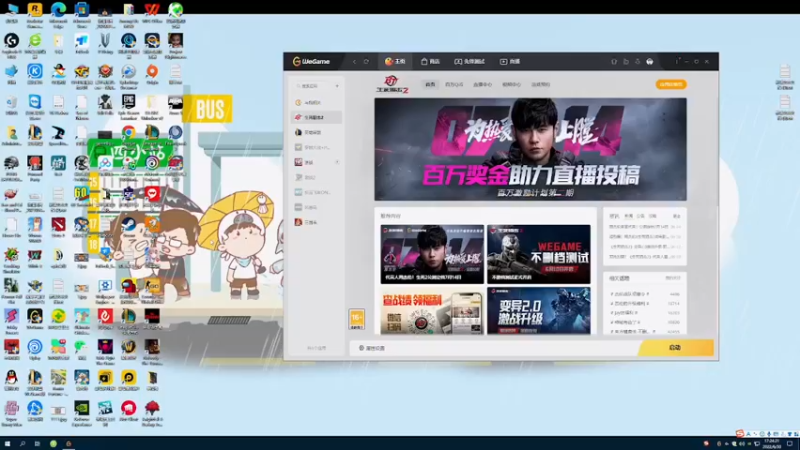This screenshot has height=450, width=800.
Task: Open the taskbar search icon
Action: pyautogui.click(x=22, y=444)
